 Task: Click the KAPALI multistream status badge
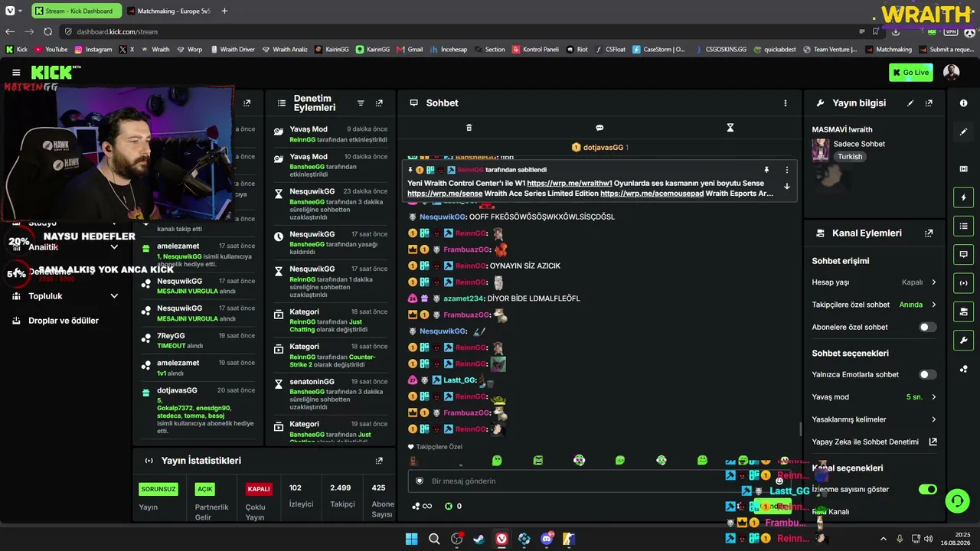pyautogui.click(x=259, y=489)
